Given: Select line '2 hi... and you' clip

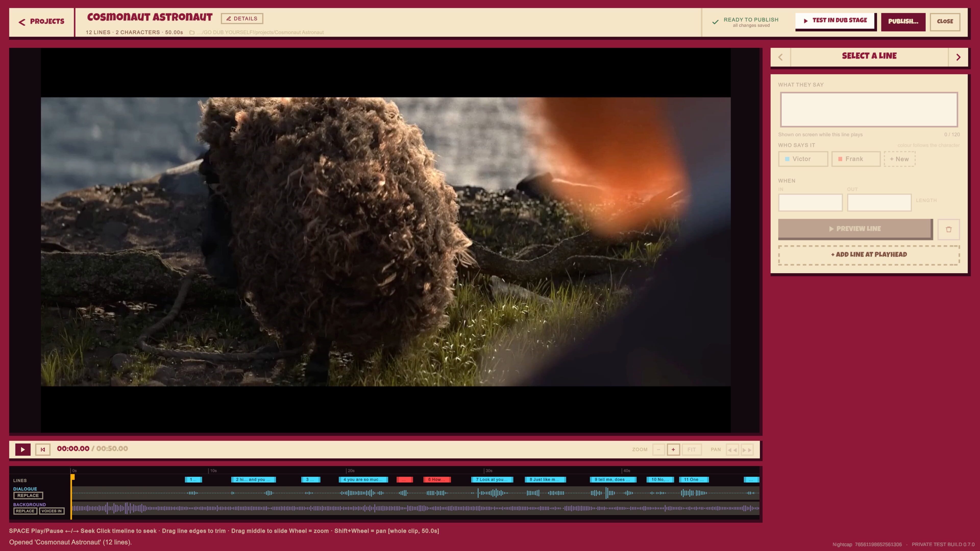Looking at the screenshot, I should 253,480.
